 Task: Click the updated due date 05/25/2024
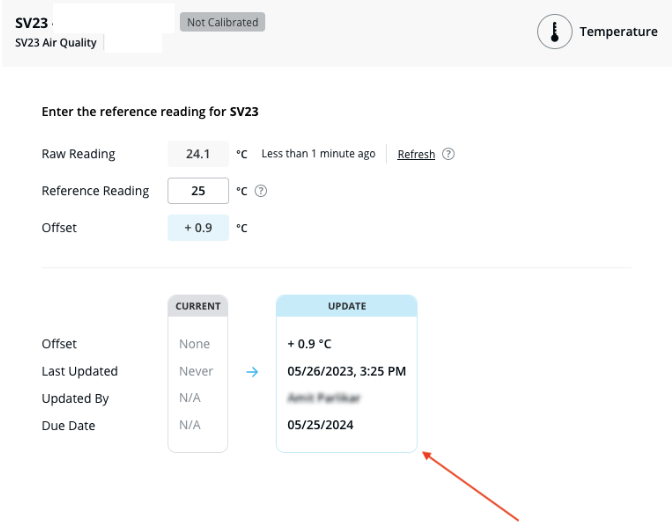tap(320, 425)
